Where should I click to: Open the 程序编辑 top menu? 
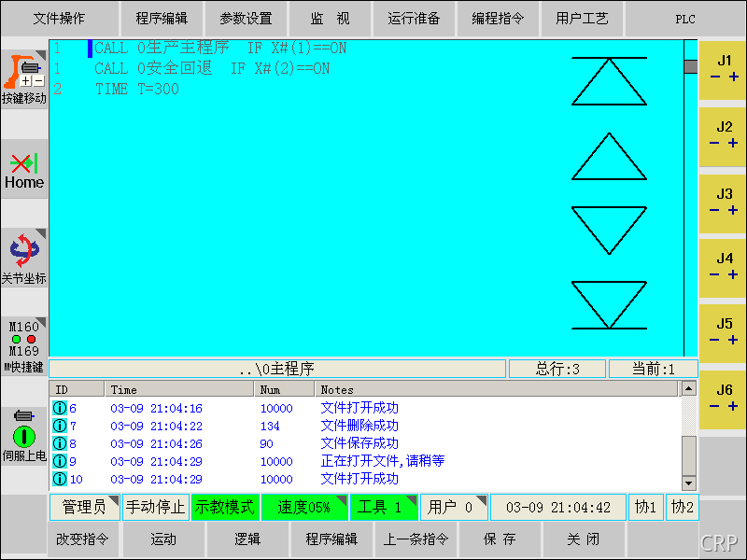162,19
